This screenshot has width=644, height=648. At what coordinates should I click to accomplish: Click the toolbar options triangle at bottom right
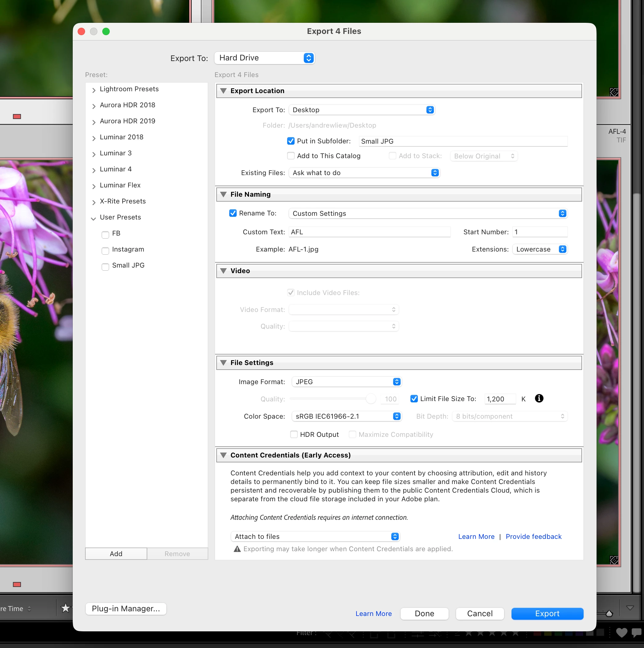click(630, 608)
